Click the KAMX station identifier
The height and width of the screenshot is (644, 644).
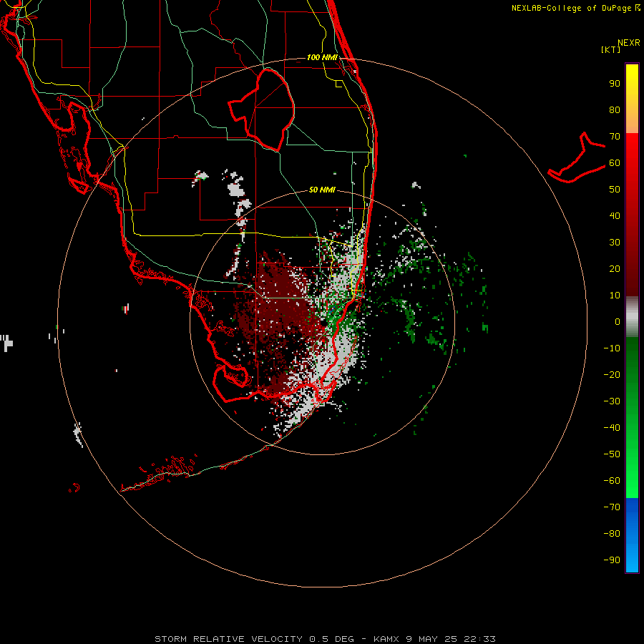pos(386,639)
